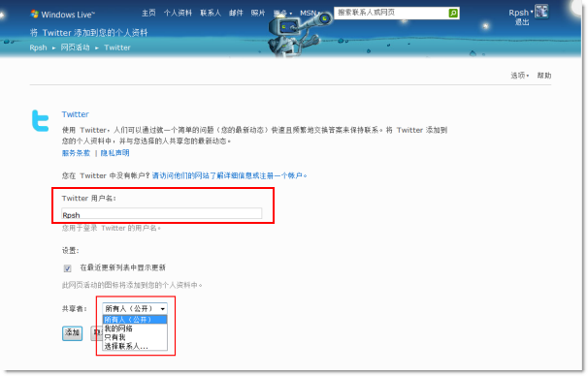Open the Twitter heading link
This screenshot has height=376, width=588.
click(x=76, y=114)
